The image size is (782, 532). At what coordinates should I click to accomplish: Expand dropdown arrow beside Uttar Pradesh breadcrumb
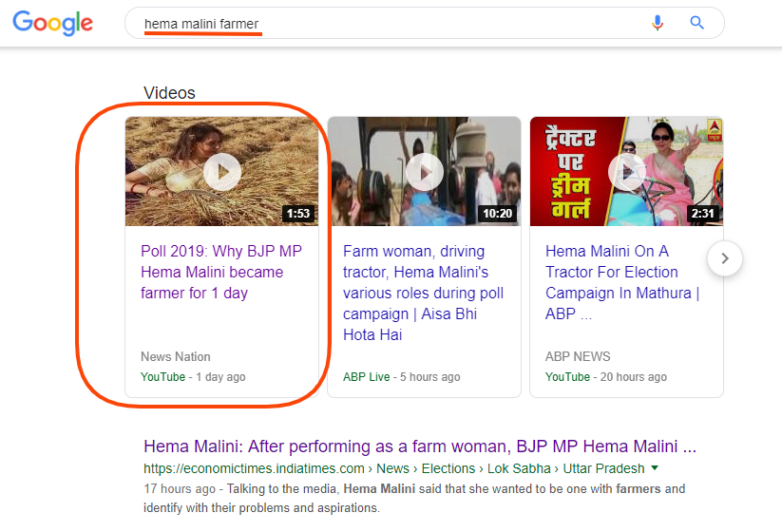coord(655,467)
